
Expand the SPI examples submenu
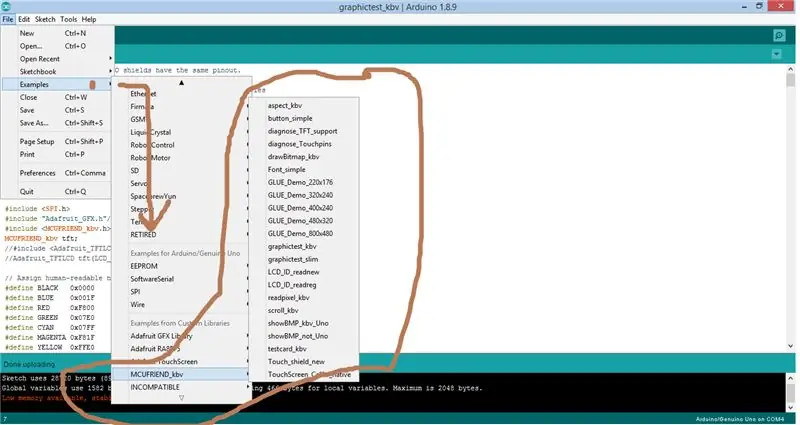coord(182,292)
